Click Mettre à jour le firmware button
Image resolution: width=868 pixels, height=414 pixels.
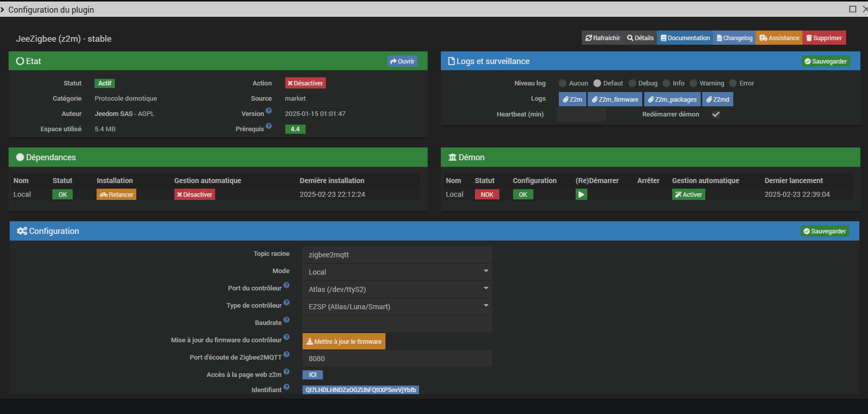(x=344, y=341)
